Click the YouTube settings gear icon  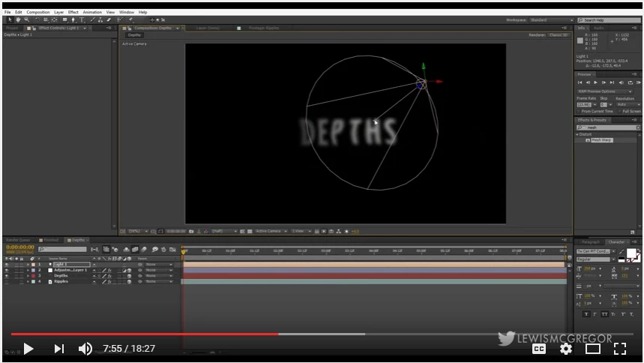click(x=566, y=349)
